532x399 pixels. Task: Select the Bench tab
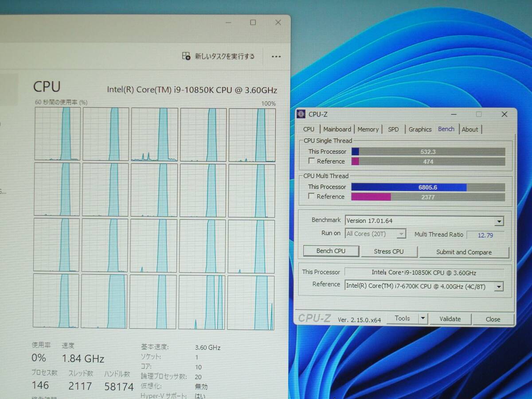point(446,129)
